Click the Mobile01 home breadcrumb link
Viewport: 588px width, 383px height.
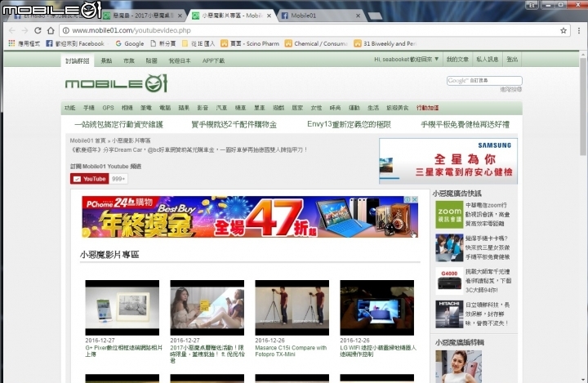point(87,140)
